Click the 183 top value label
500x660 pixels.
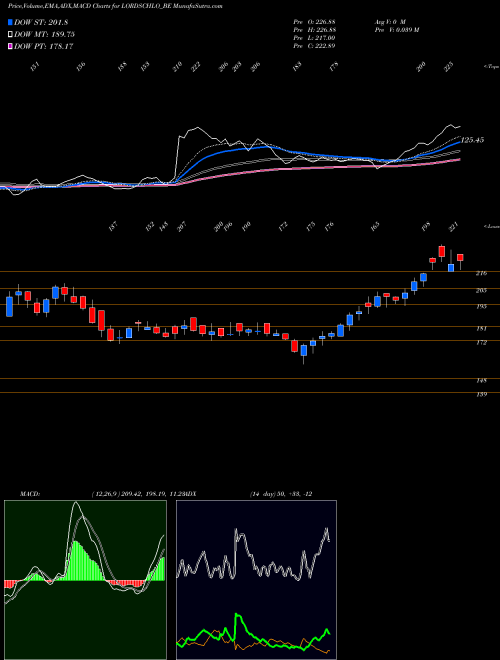[297, 67]
